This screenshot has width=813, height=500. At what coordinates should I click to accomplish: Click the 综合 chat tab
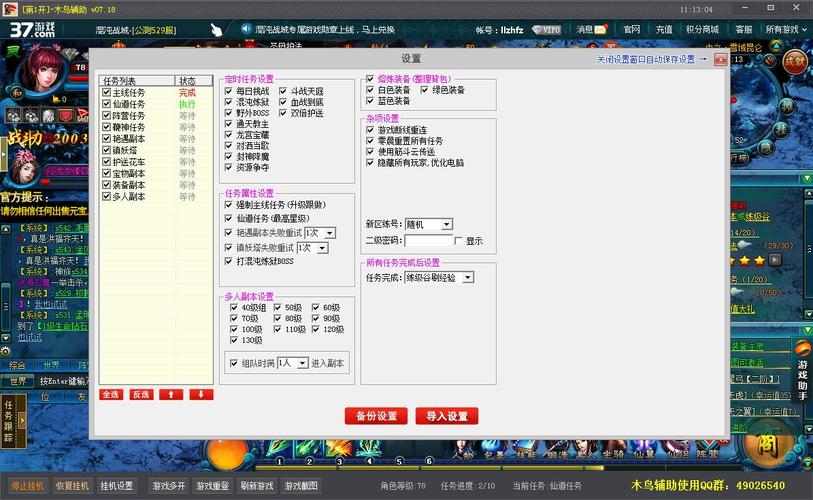tap(17, 365)
